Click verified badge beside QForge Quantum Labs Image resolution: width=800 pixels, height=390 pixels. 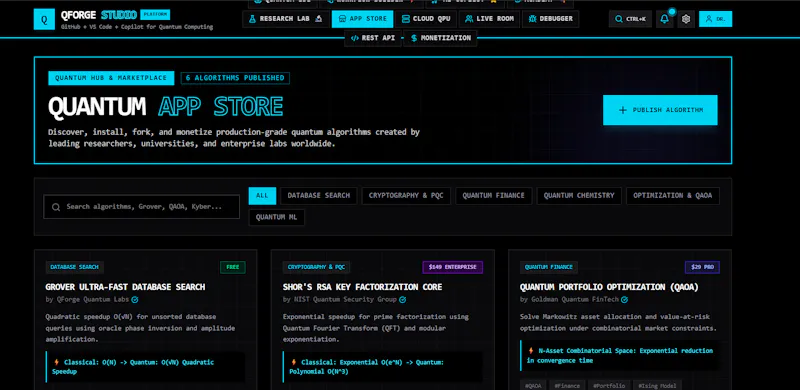tap(135, 300)
